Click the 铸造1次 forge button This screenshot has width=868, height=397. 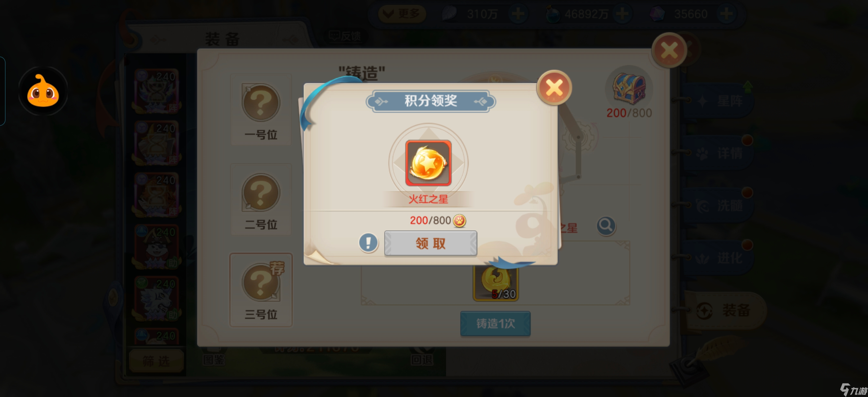[x=495, y=323]
